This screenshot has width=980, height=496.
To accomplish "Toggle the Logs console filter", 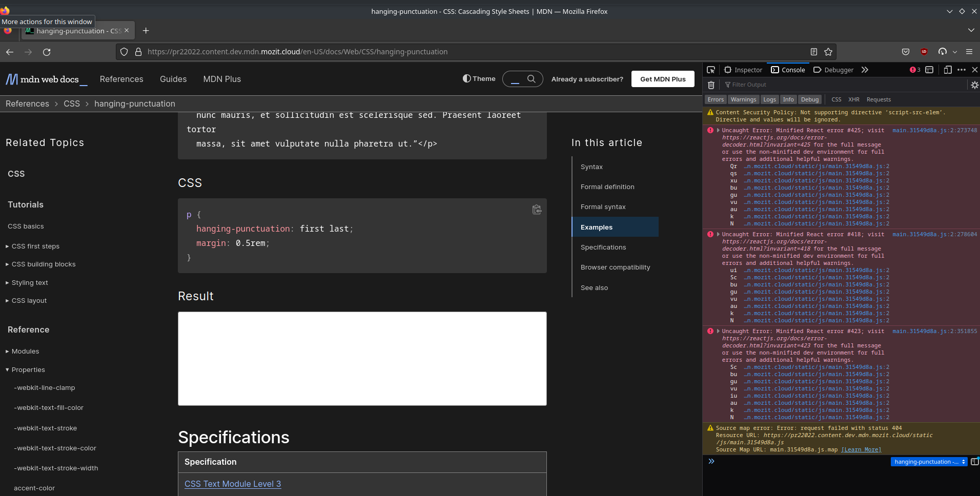I will (x=769, y=99).
